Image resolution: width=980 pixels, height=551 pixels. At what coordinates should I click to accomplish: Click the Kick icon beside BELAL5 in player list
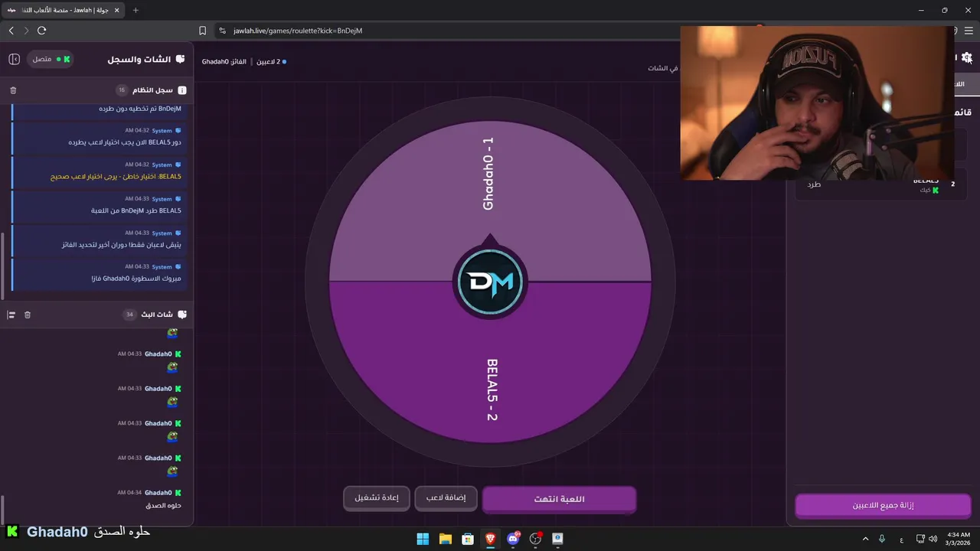(936, 190)
